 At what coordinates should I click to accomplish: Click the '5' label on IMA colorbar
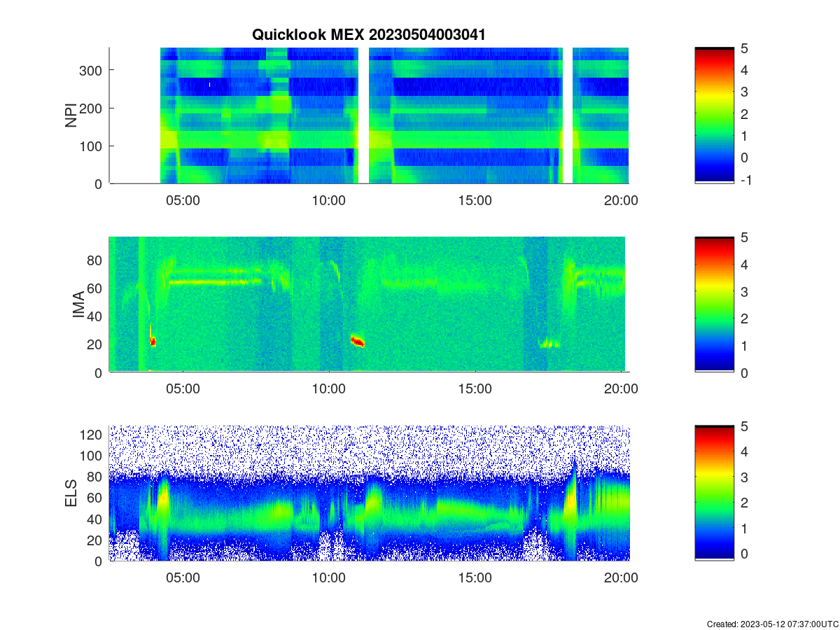(745, 237)
